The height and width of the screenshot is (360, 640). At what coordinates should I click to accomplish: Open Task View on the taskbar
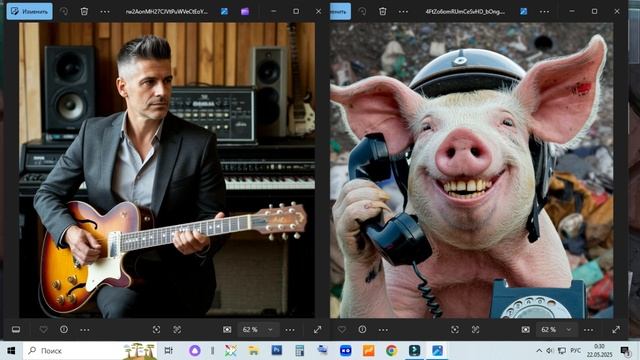tap(168, 350)
